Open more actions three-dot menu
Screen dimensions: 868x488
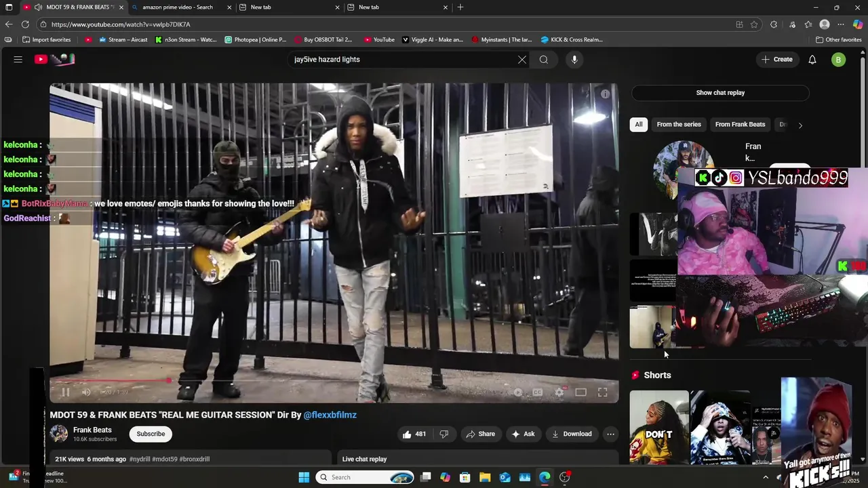(x=610, y=434)
